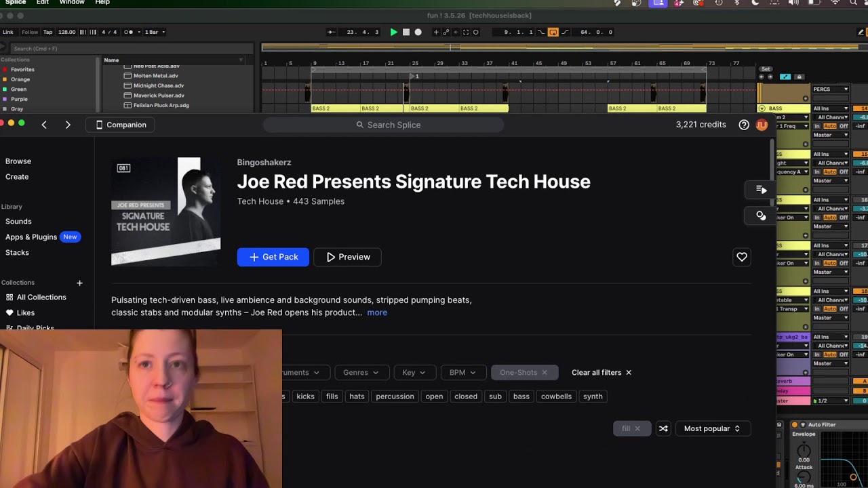Toggle Auto Filter device power button
The image size is (868, 488).
click(x=795, y=425)
